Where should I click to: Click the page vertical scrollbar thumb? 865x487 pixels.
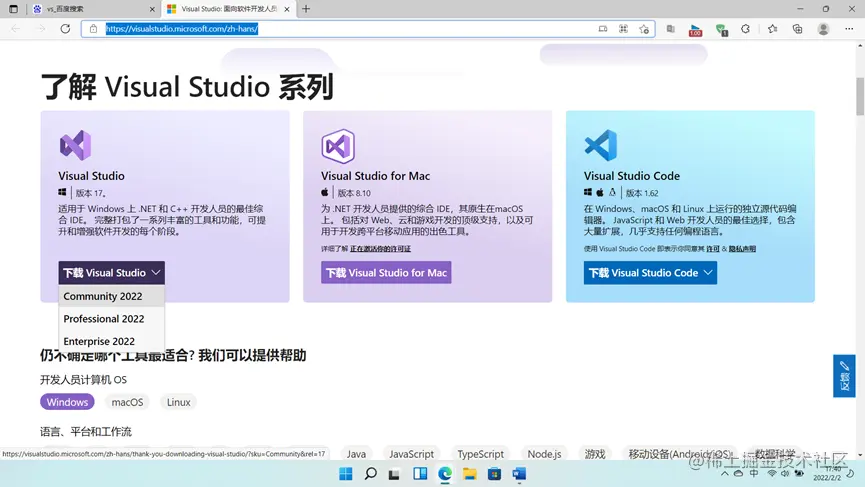point(860,97)
